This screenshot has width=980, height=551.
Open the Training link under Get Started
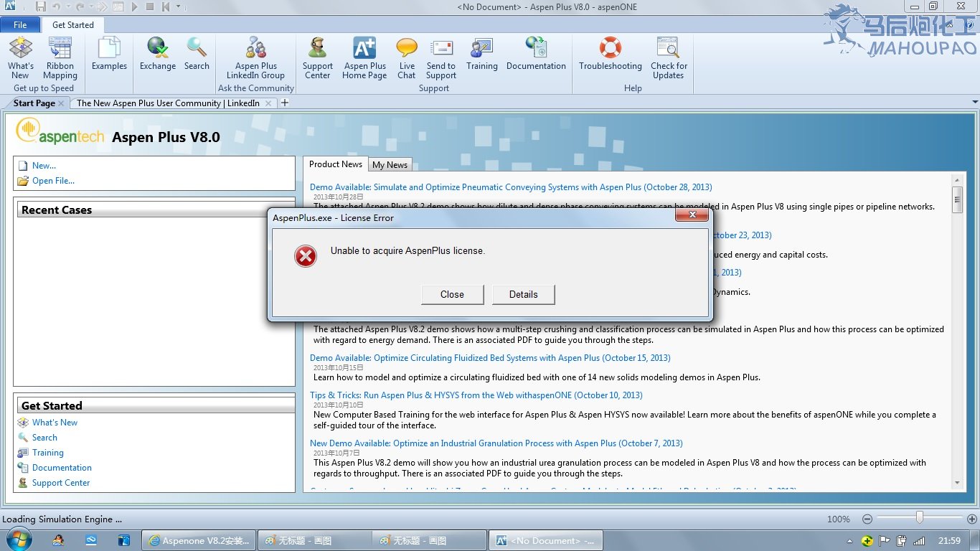[48, 453]
